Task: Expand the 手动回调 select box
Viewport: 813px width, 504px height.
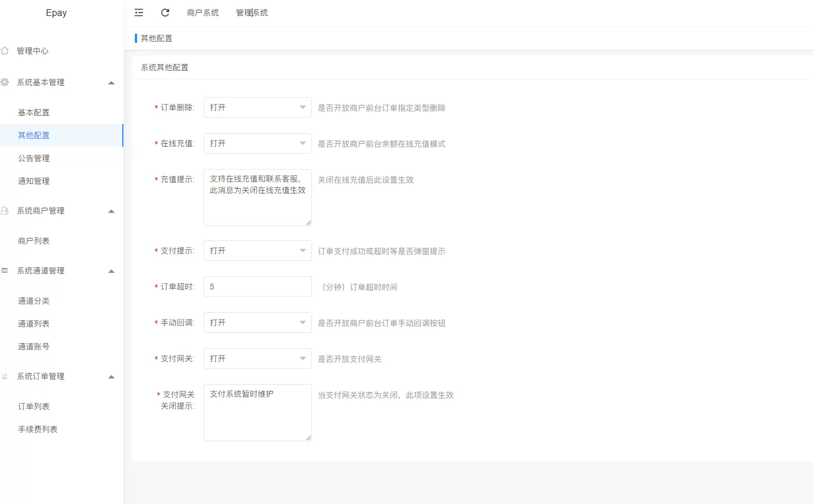Action: 257,322
